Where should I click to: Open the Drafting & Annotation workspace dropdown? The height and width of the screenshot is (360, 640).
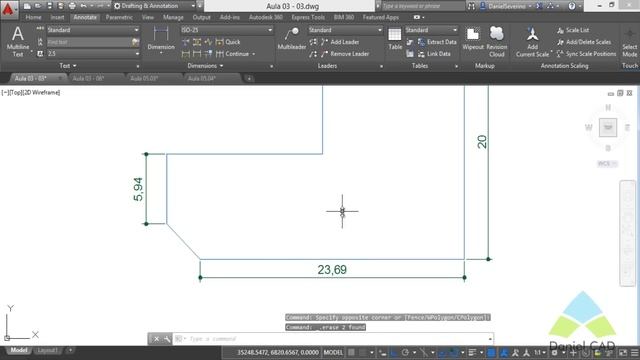[154, 6]
